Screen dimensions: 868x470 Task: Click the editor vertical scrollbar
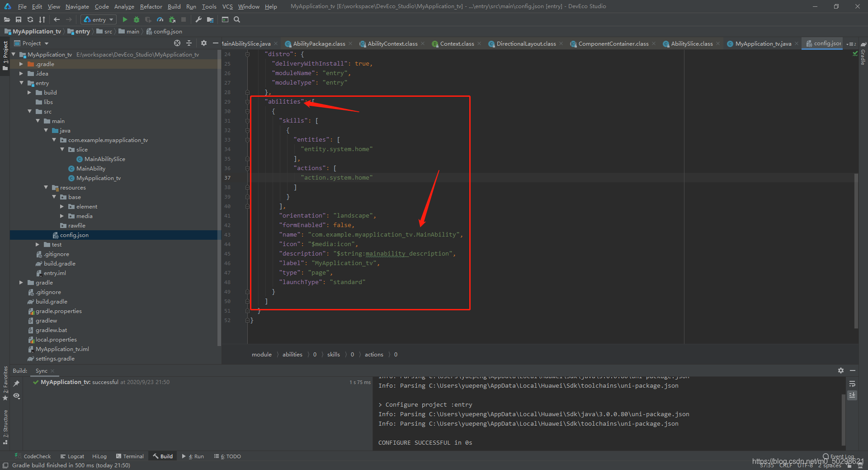pyautogui.click(x=856, y=251)
